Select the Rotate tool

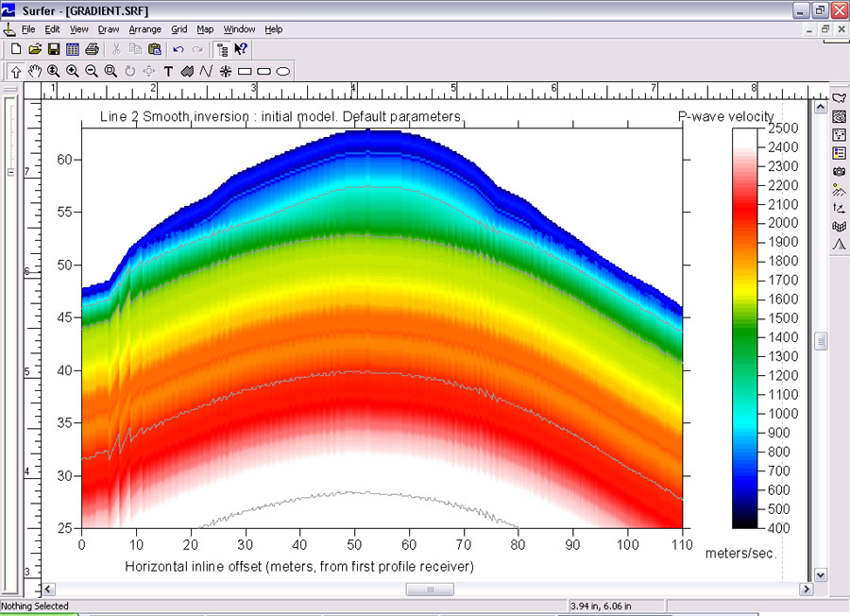coord(130,71)
